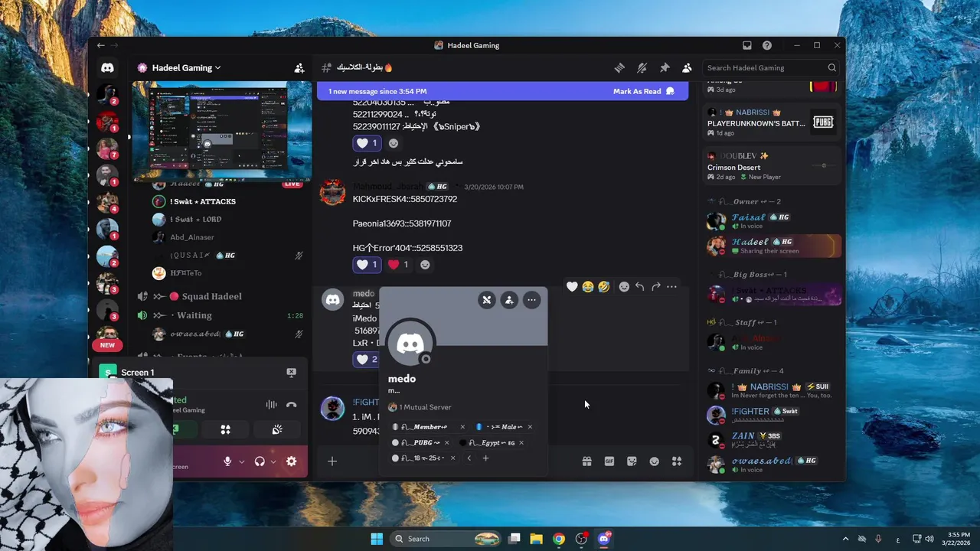This screenshot has height=551, width=980.
Task: Click add friend icon on medo popout
Action: tap(509, 300)
